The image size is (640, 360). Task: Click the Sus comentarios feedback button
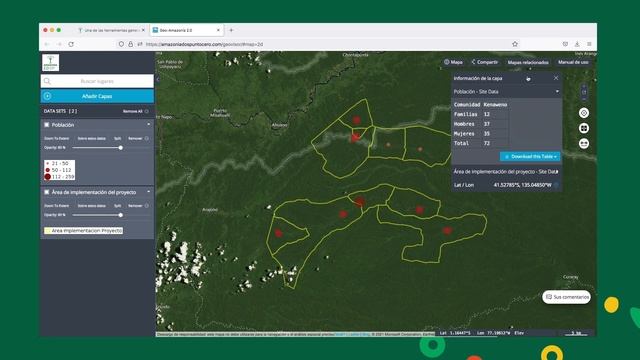click(x=567, y=297)
